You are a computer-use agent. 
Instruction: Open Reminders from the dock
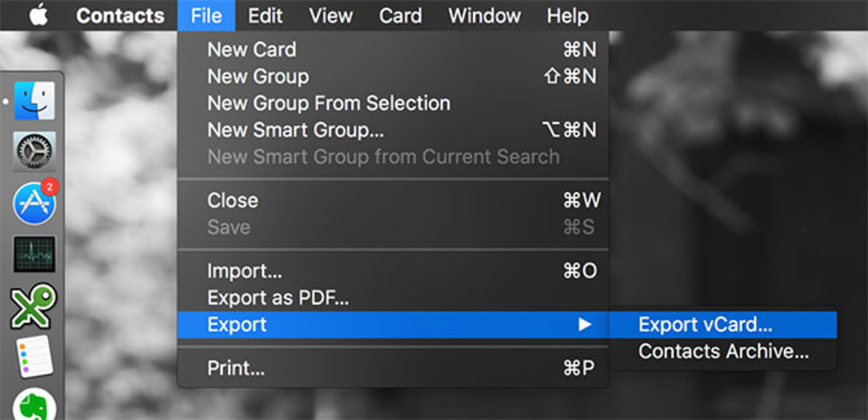pyautogui.click(x=34, y=357)
